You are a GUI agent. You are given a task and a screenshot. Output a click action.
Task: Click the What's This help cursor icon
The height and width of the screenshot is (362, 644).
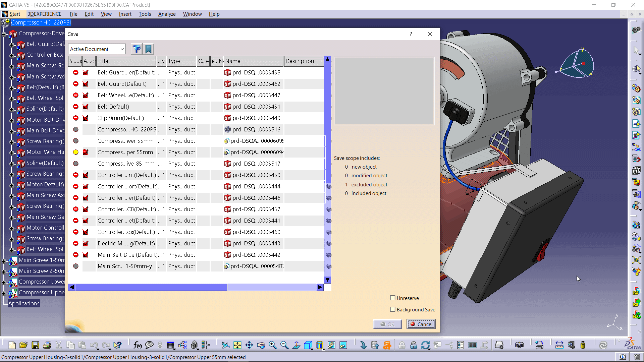point(117,345)
